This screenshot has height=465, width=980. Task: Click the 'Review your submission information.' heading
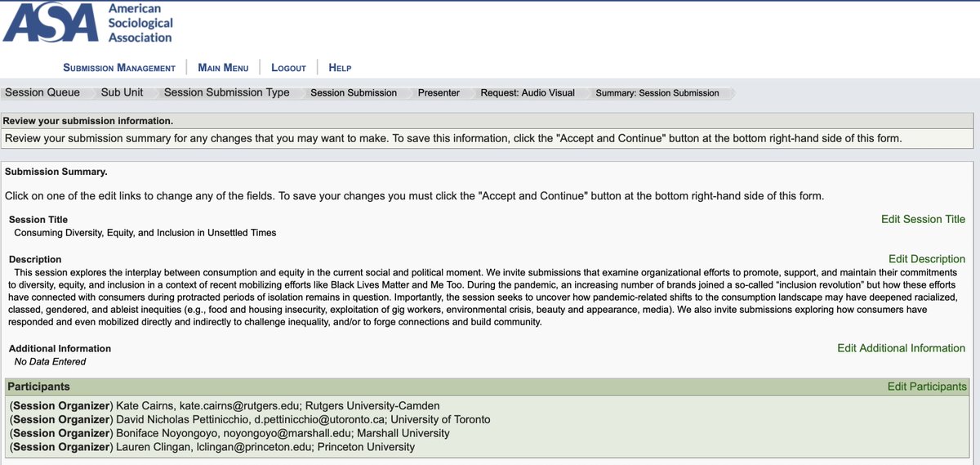coord(88,120)
